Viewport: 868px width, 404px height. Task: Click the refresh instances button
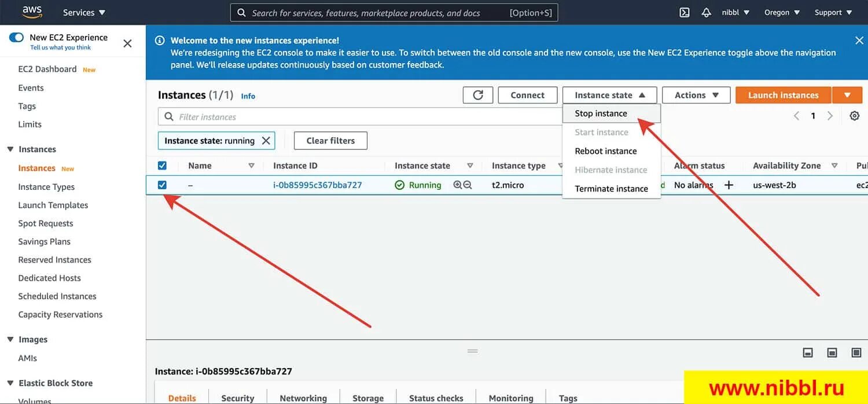(x=478, y=95)
